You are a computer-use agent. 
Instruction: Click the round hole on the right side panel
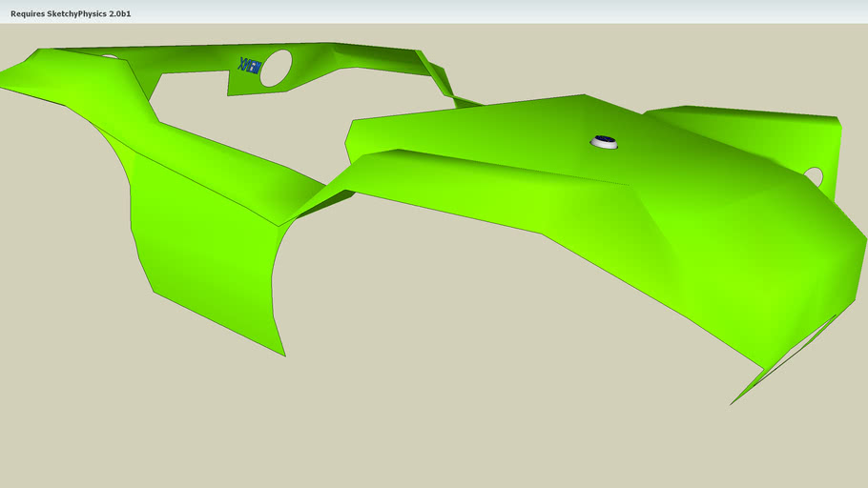click(x=814, y=176)
